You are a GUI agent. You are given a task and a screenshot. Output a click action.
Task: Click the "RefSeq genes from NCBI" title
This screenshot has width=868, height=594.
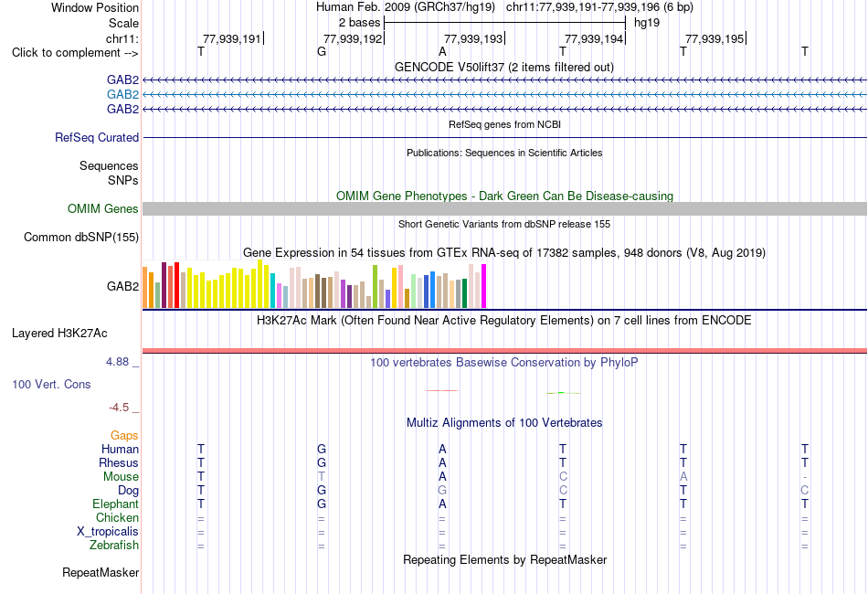pyautogui.click(x=504, y=124)
